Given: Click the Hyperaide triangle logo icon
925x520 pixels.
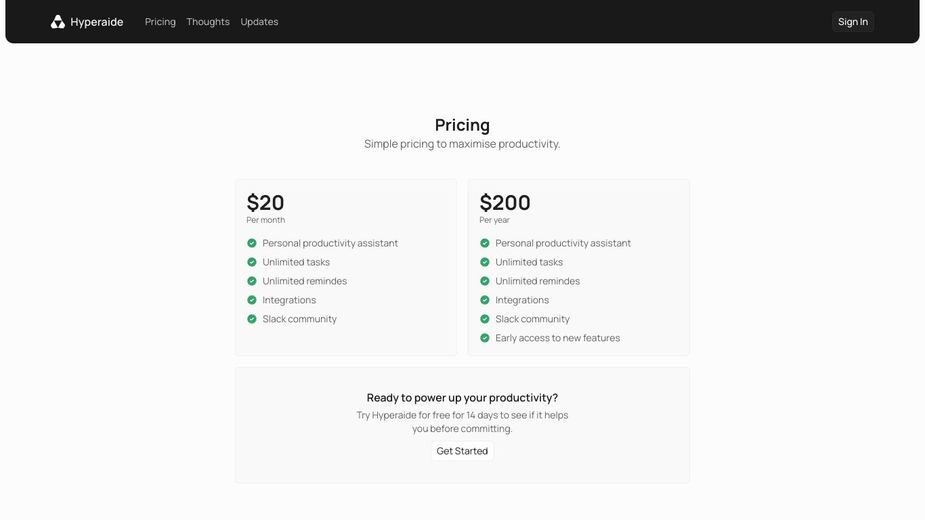Looking at the screenshot, I should pyautogui.click(x=57, y=22).
